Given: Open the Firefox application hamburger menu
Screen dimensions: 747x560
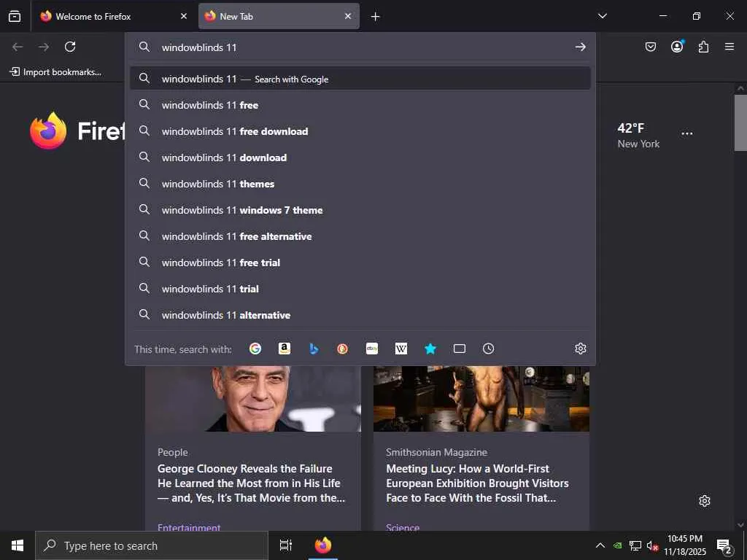Looking at the screenshot, I should point(729,47).
